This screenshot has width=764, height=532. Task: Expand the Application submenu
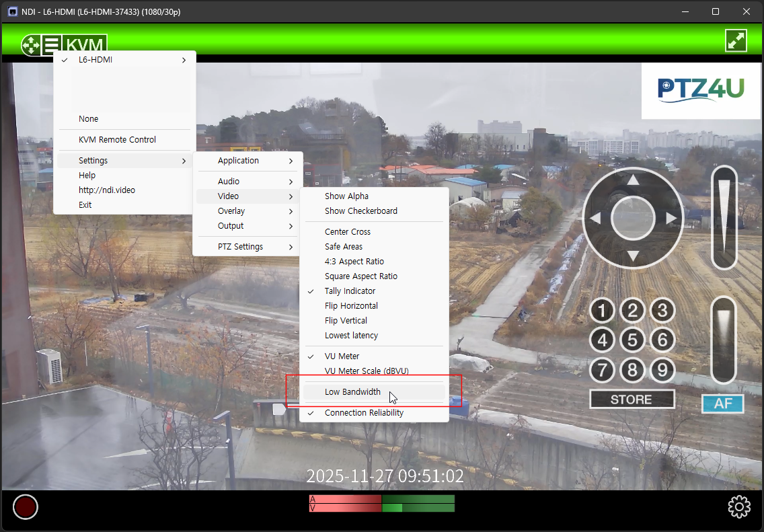coord(248,160)
